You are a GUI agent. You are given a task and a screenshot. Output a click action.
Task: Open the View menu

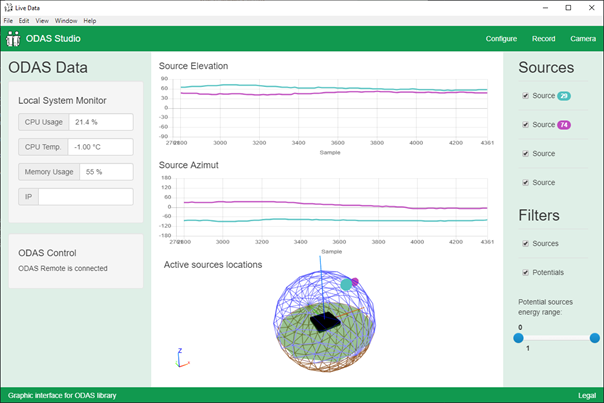tap(42, 21)
